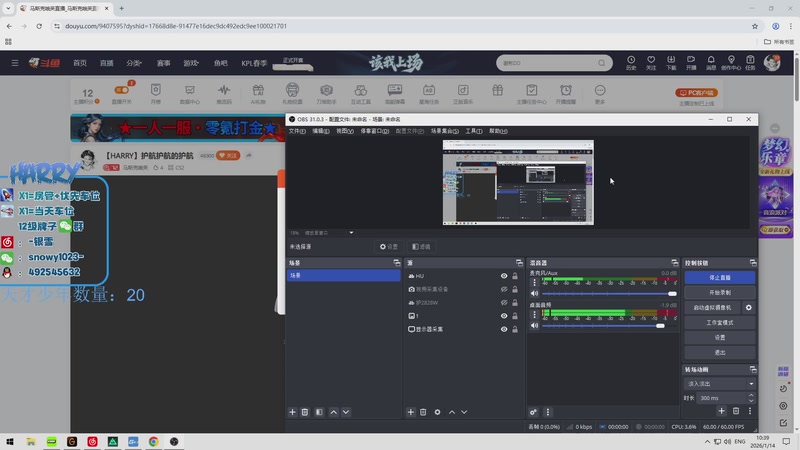Expand the 游戏 dropdown in Douyu nav
800x450 pixels.
coord(191,63)
